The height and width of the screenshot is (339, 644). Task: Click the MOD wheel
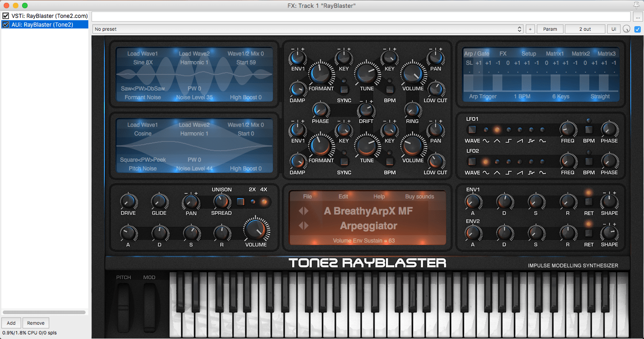coord(149,307)
